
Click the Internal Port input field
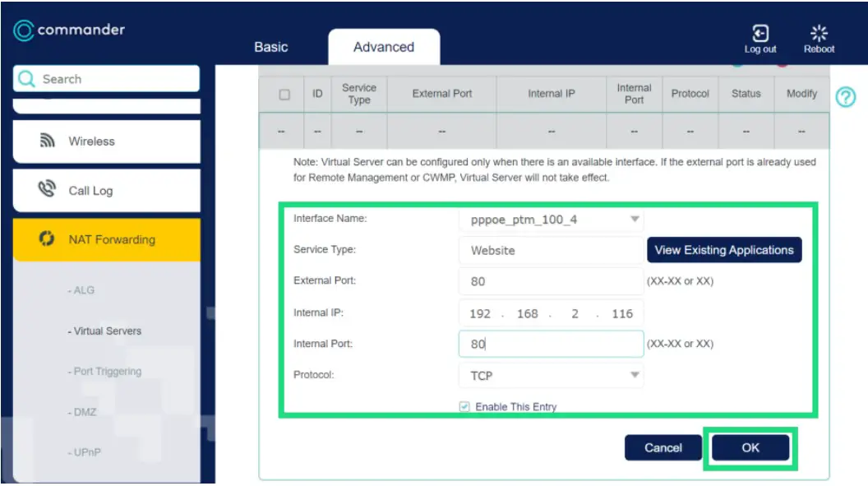(551, 344)
